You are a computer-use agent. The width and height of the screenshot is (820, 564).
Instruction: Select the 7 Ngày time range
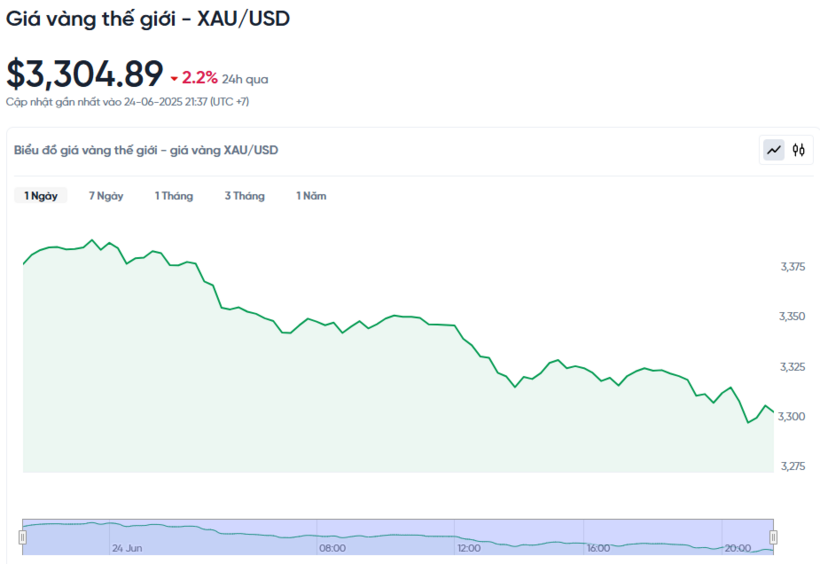[x=106, y=196]
